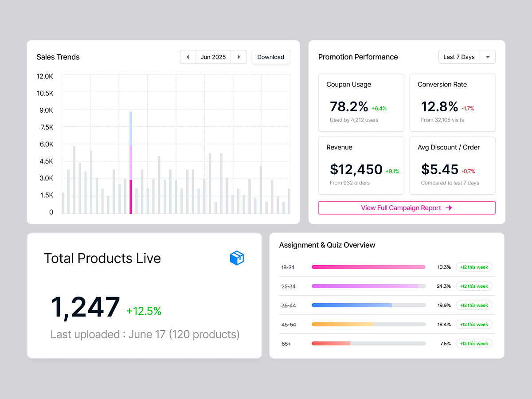Click the Assignment & Quiz Overview heading

coord(327,245)
